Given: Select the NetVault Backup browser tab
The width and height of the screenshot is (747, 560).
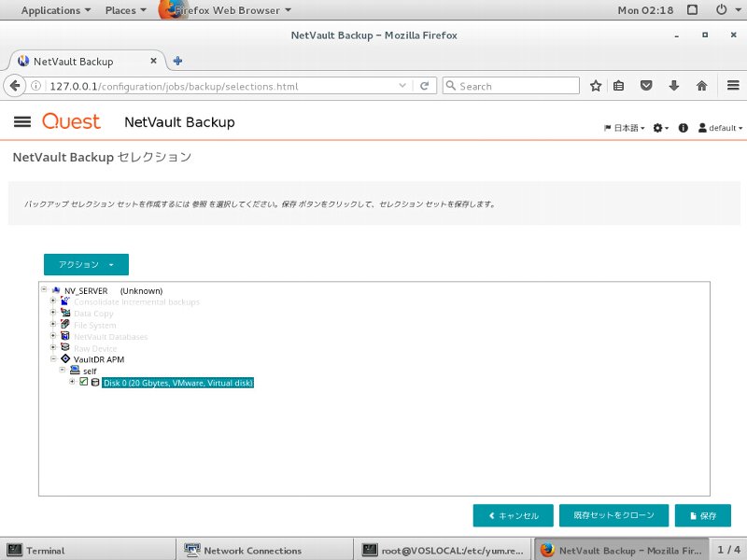Looking at the screenshot, I should (x=88, y=61).
